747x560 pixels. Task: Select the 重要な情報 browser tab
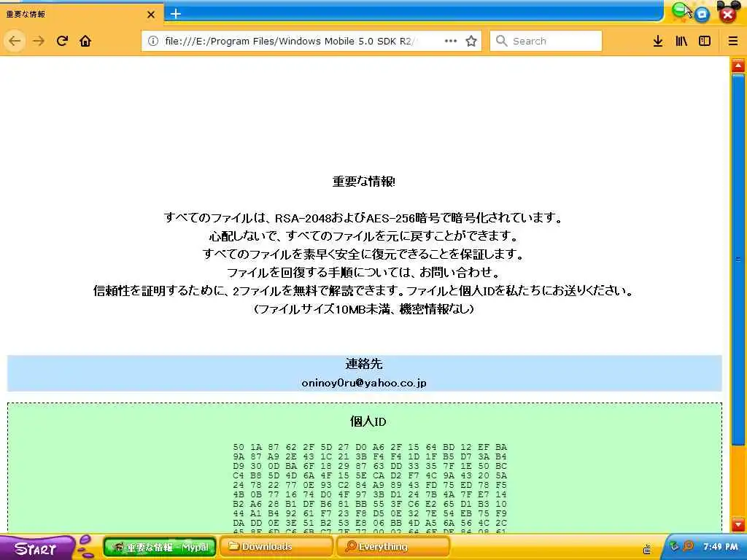tap(81, 15)
